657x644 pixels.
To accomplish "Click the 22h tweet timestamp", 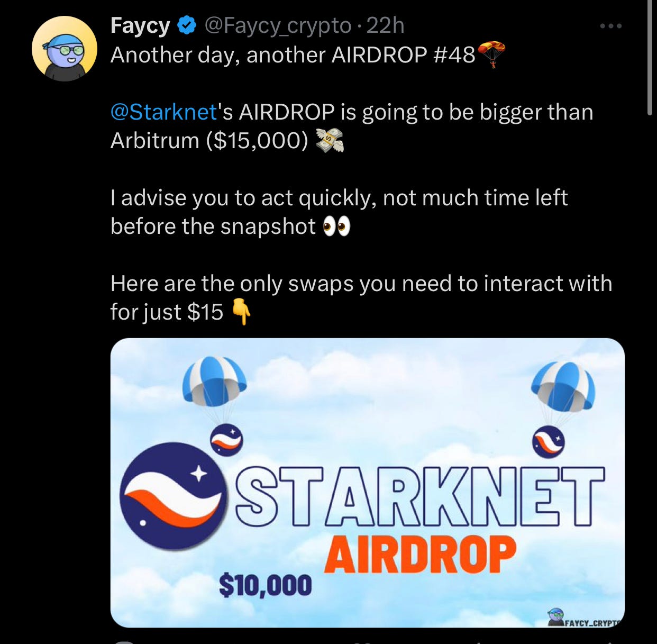I will [385, 25].
